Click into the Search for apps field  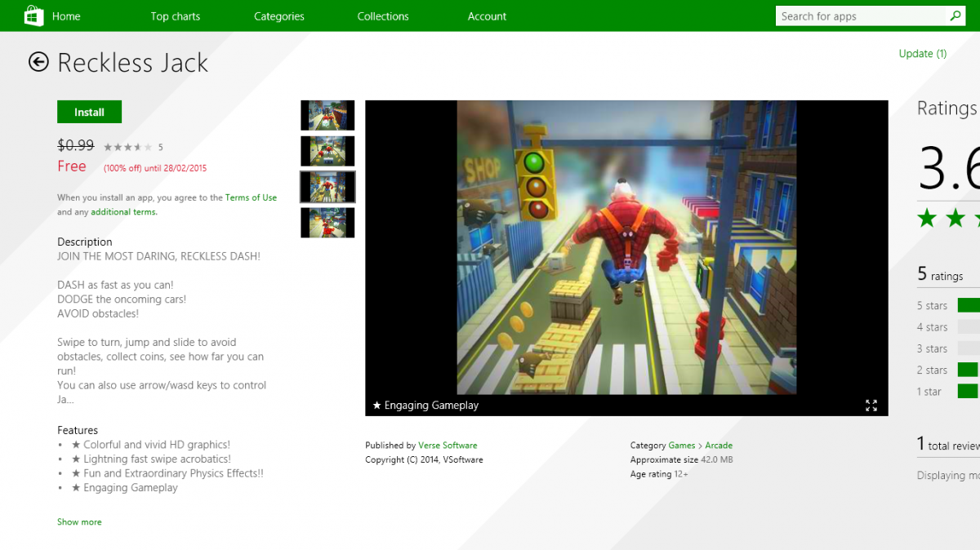point(862,16)
